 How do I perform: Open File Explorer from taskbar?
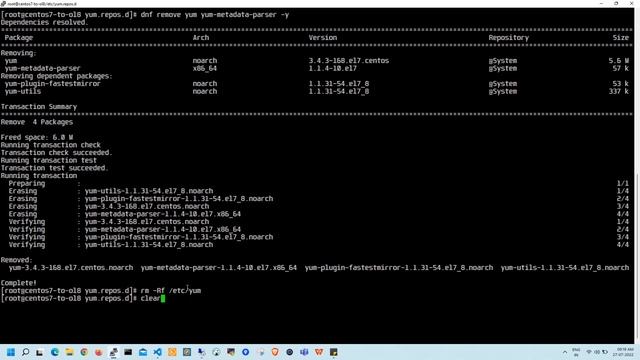coord(69,352)
